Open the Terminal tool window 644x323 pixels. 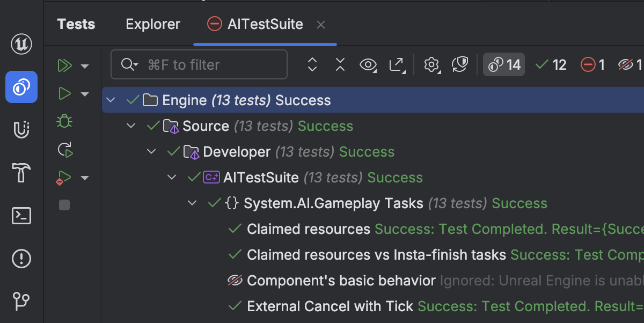click(21, 216)
